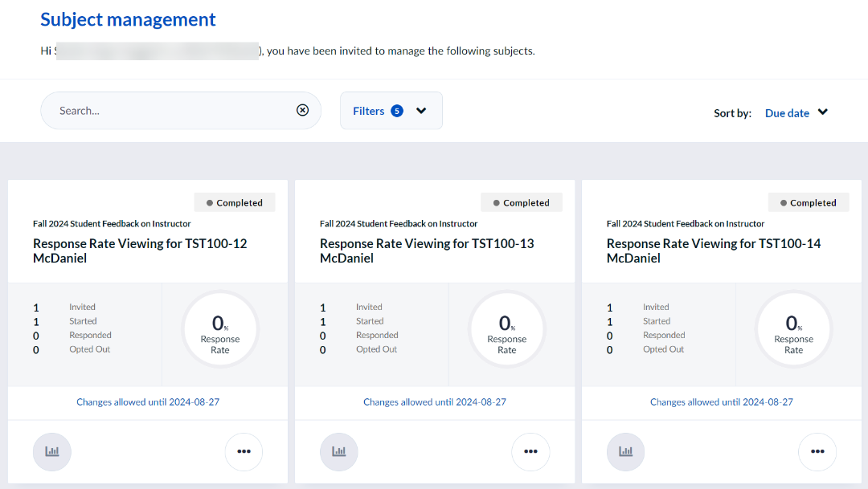Screen dimensions: 868x489
Task: Open the three-dot menu for TST100-14
Action: click(817, 451)
